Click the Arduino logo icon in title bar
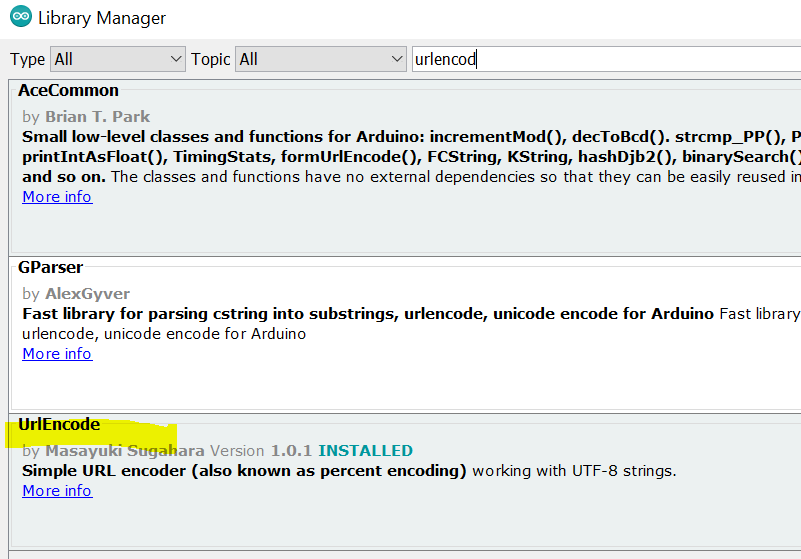Screen dimensions: 801x559 pos(20,18)
